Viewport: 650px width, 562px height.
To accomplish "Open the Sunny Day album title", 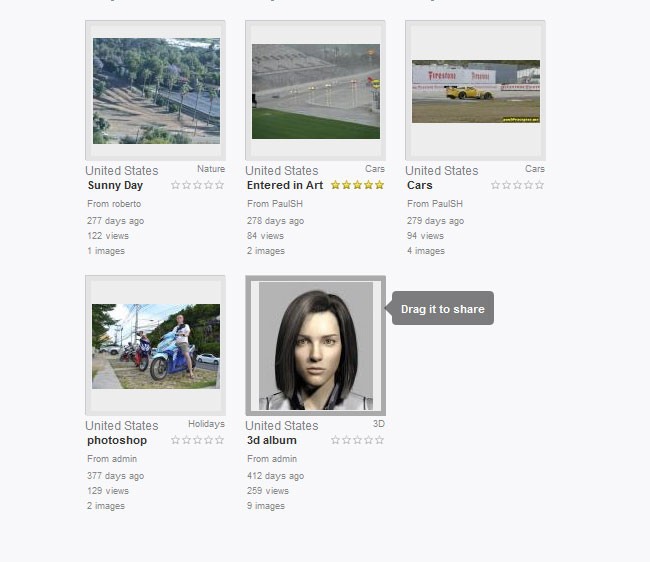I will 115,185.
